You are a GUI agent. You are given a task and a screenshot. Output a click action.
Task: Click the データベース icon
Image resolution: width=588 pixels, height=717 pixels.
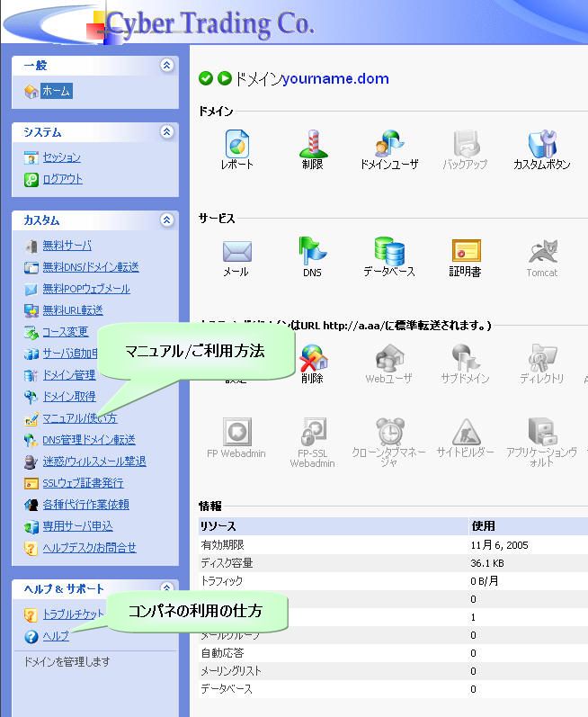click(389, 255)
